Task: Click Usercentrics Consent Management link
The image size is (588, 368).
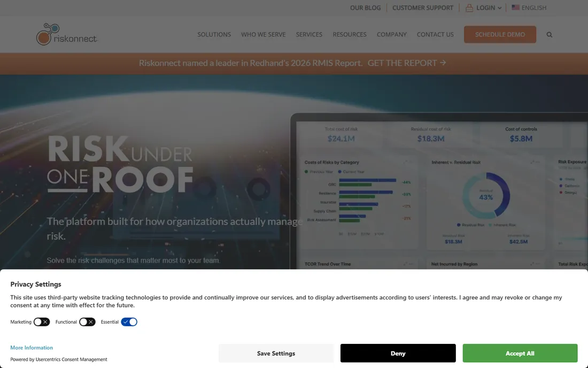Action: coord(71,359)
